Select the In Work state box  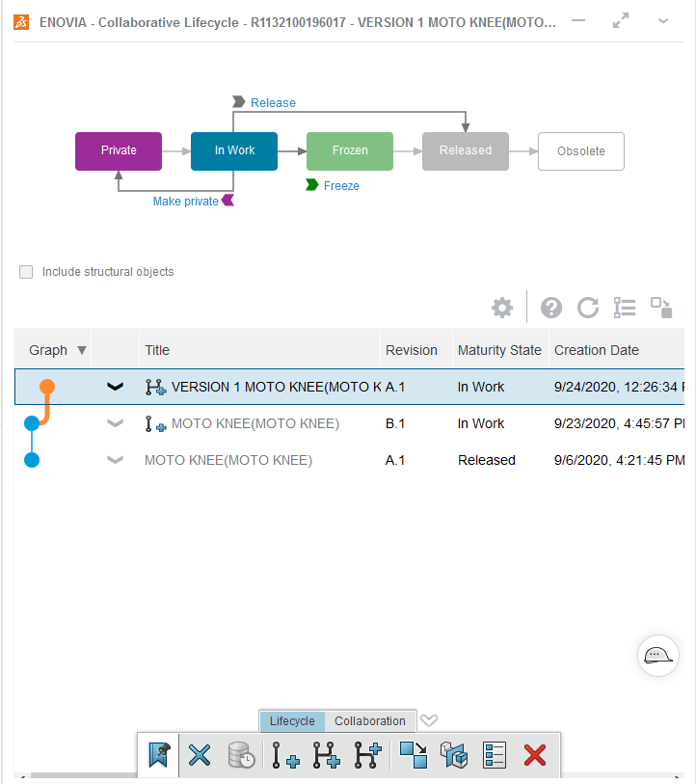[234, 151]
